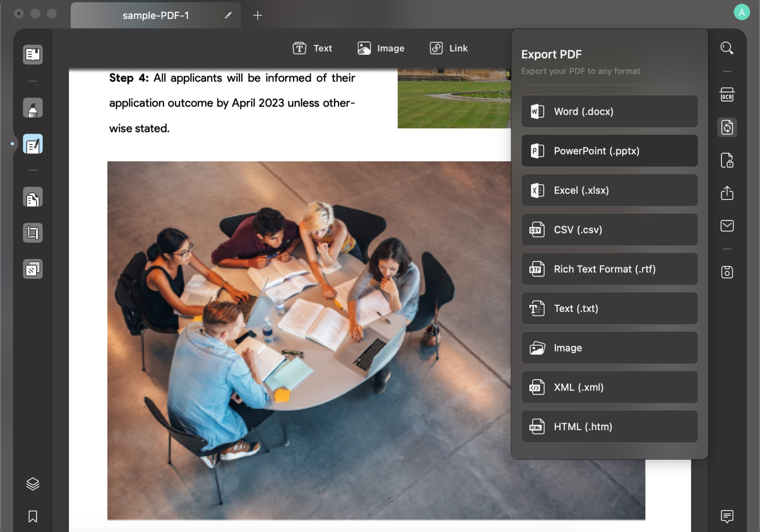Open the Layers panel

click(x=32, y=484)
